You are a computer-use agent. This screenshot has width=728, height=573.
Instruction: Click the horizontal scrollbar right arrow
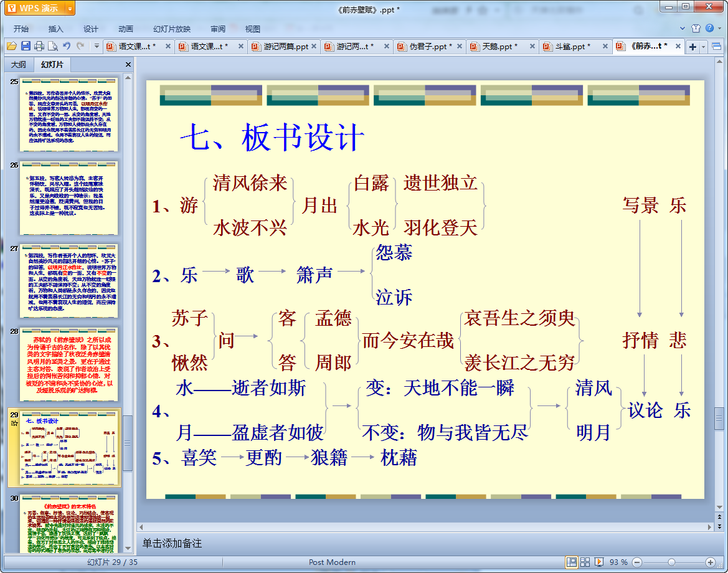pyautogui.click(x=709, y=527)
